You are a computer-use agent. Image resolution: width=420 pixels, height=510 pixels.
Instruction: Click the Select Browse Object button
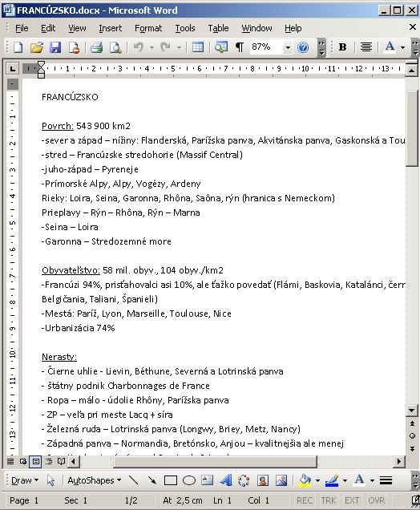412,436
